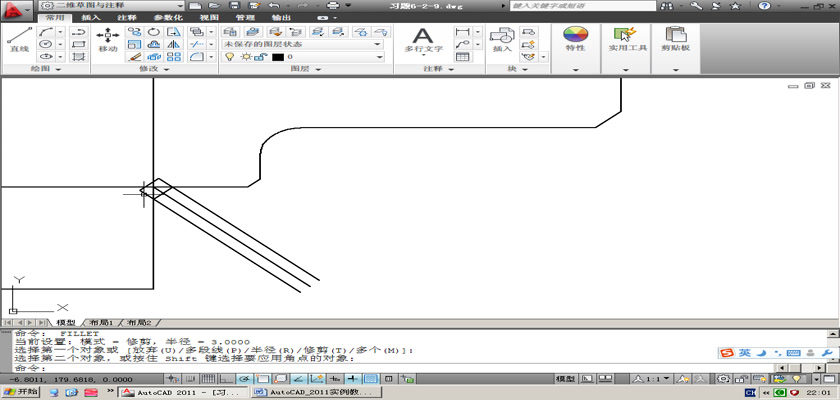The height and width of the screenshot is (400, 840).
Task: Toggle Ortho mode in the status bar
Action: point(228,379)
